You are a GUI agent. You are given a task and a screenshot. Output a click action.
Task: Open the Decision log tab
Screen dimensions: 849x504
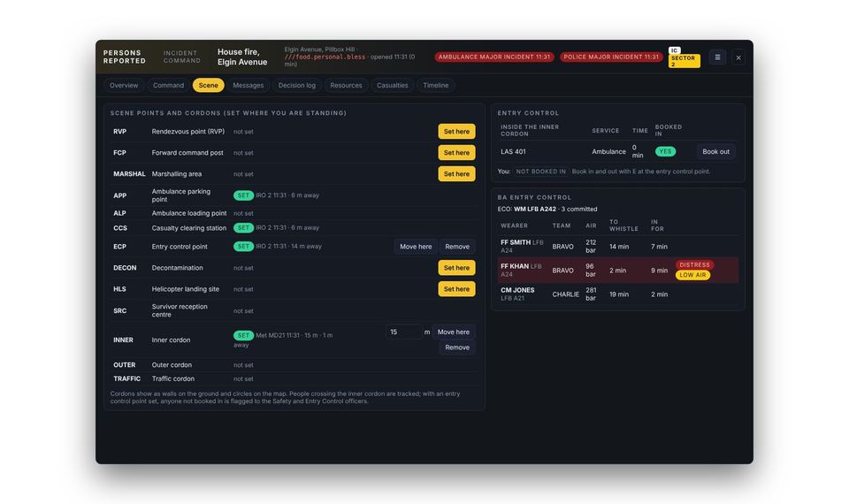(x=297, y=86)
